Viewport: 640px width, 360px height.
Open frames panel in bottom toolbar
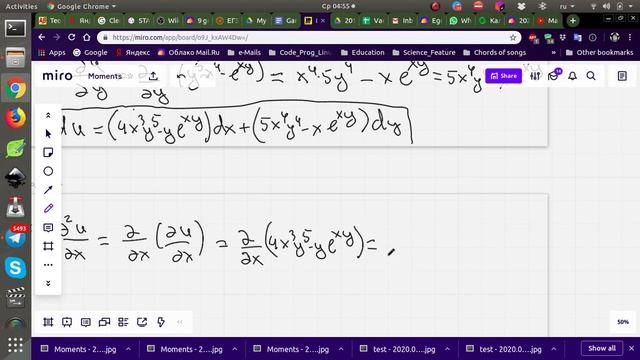pos(48,322)
